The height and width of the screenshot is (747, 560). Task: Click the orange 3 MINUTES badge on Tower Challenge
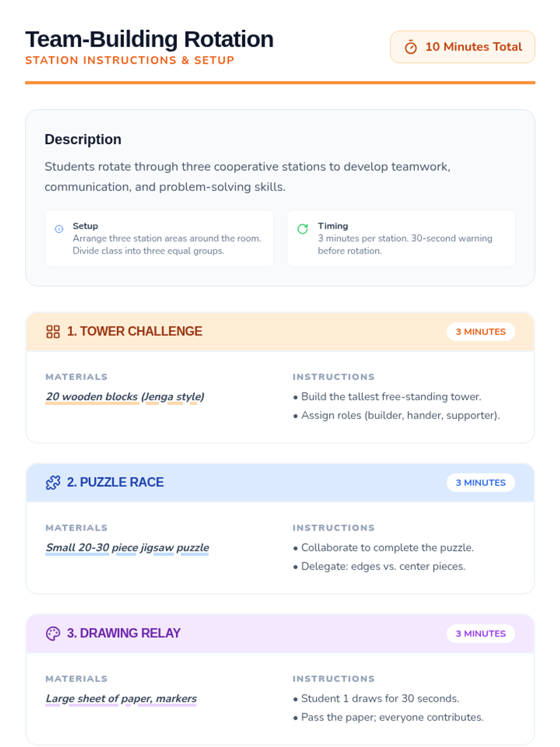(x=480, y=331)
